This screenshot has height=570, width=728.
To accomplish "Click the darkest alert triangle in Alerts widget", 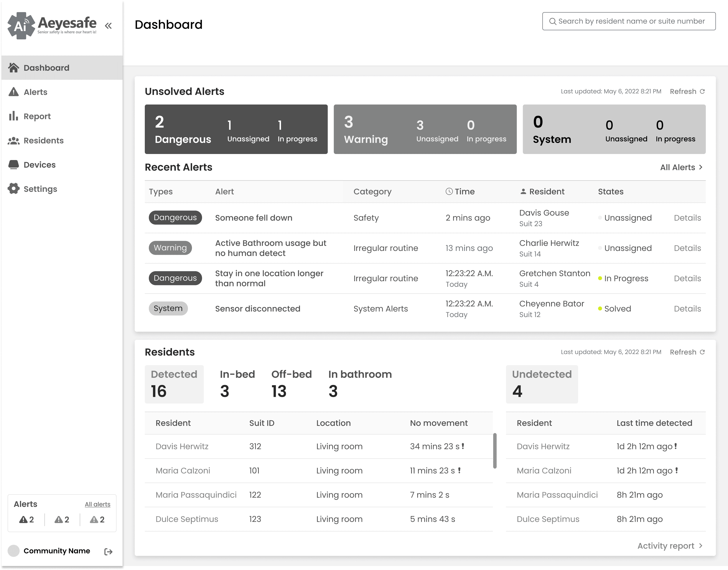I will point(23,519).
